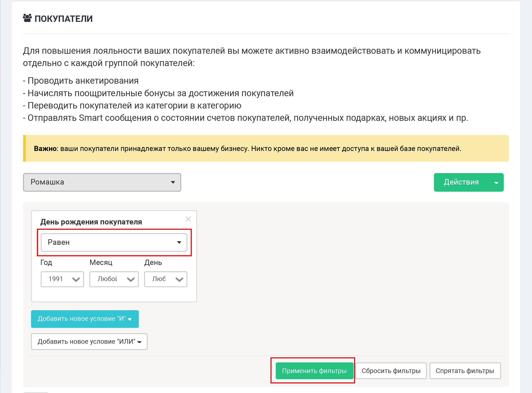
Task: Hide filters with Спрятать фильтры
Action: point(465,371)
